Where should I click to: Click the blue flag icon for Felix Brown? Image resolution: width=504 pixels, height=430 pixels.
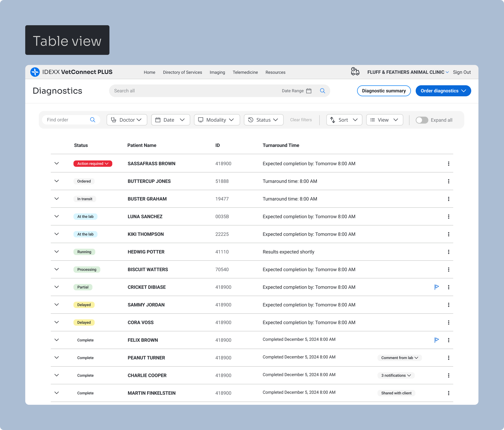point(437,340)
